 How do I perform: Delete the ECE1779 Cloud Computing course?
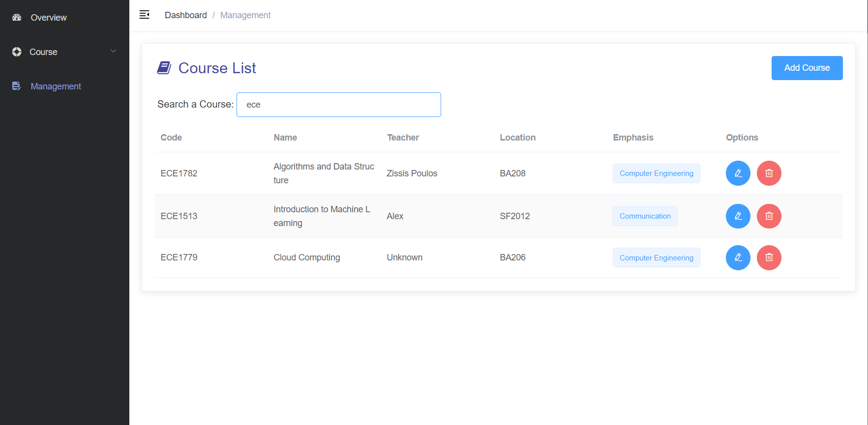click(x=769, y=257)
